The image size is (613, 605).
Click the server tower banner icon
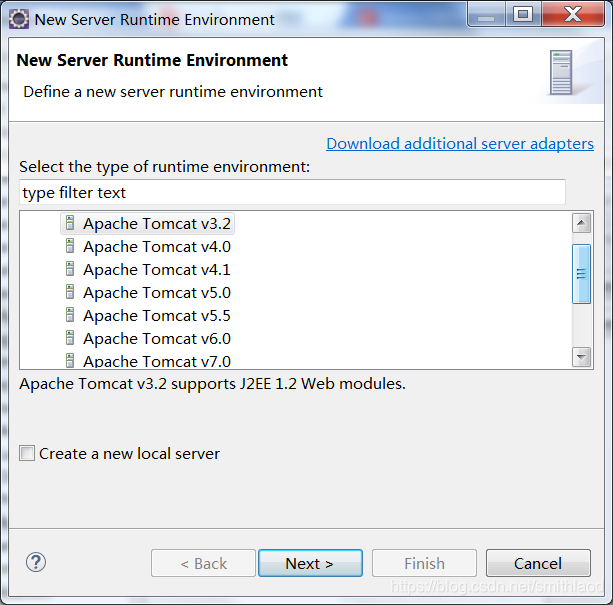tap(561, 73)
